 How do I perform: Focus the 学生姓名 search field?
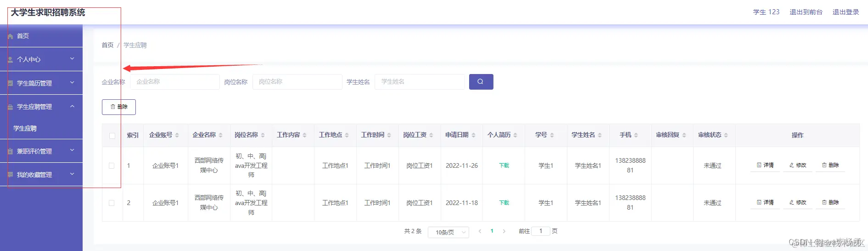coord(420,82)
